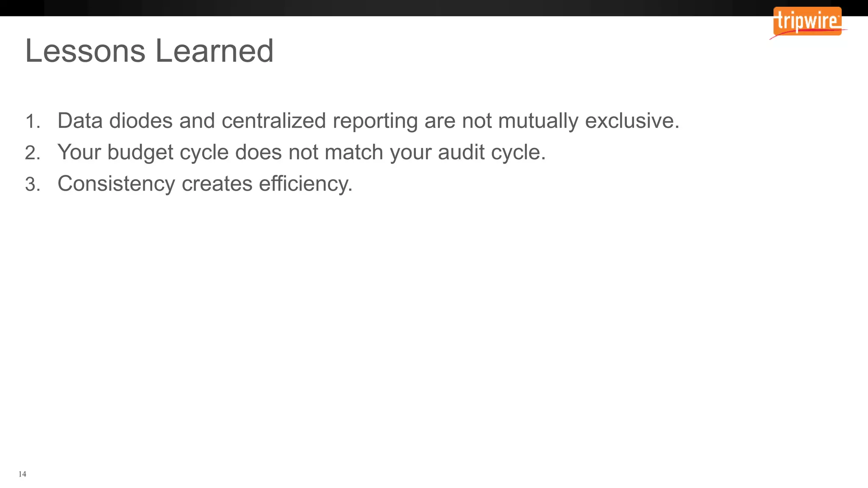Viewport: 868px width, 488px height.
Task: Click the budget cycle bullet text
Action: point(301,152)
